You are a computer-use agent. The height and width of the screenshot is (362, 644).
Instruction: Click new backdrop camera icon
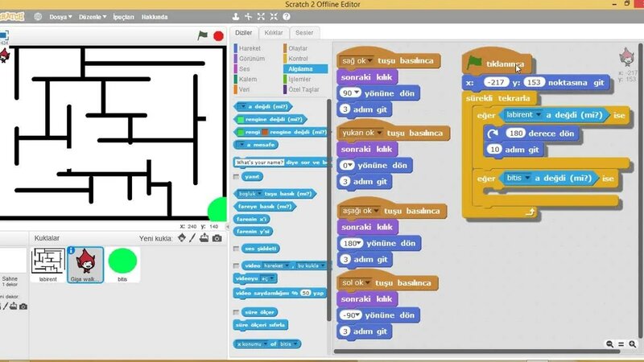click(23, 306)
